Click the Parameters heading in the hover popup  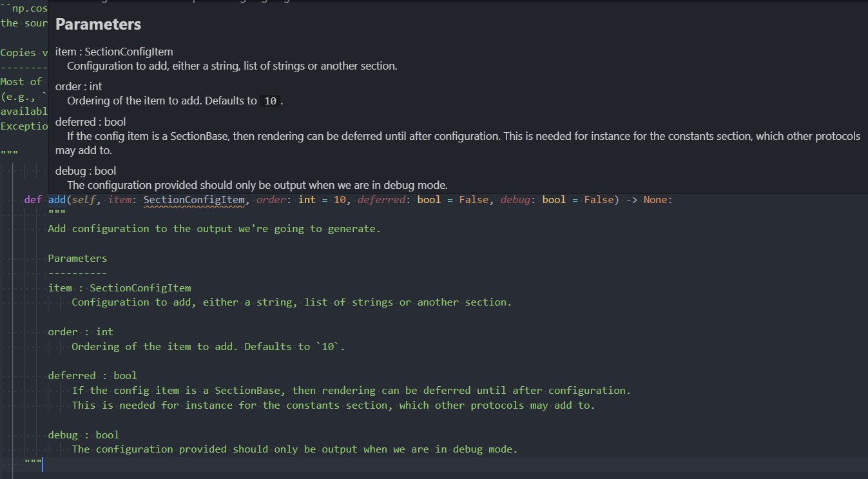point(97,24)
